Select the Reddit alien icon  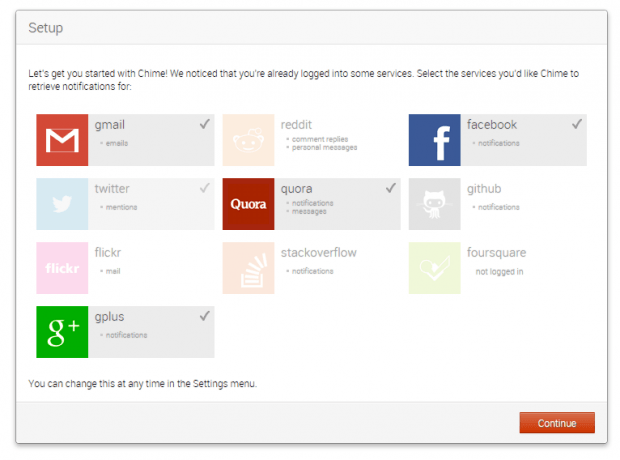click(x=248, y=140)
